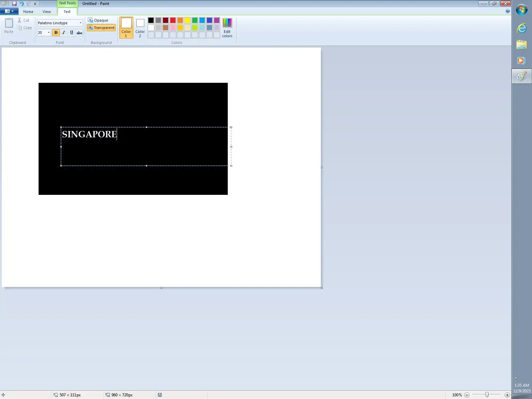Toggle Bold formatting
The image size is (532, 399).
coord(56,33)
